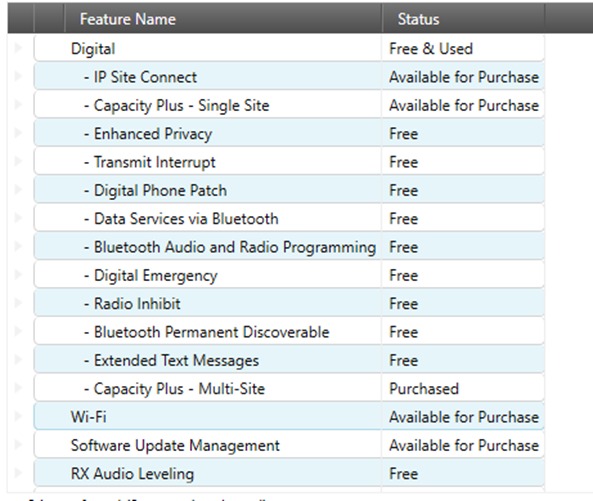
Task: Select Bluetooth Audio and Radio Programming
Action: (230, 247)
